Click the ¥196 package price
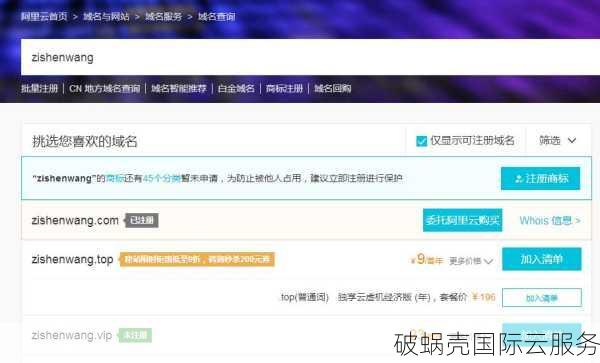This screenshot has width=600, height=363. [x=484, y=297]
